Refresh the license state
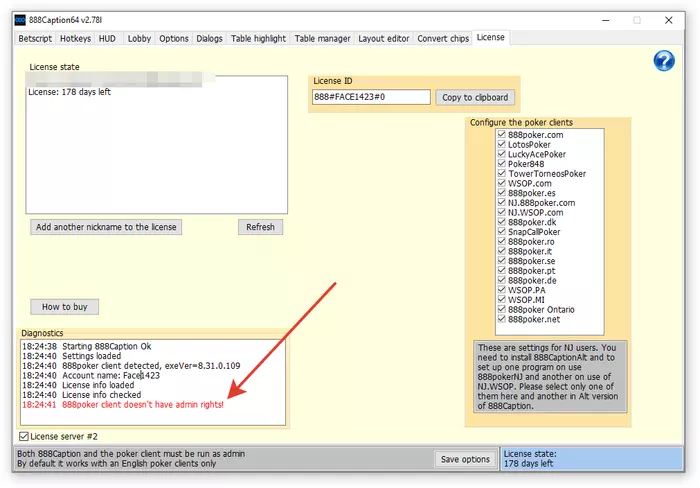The width and height of the screenshot is (700, 488). tap(260, 227)
